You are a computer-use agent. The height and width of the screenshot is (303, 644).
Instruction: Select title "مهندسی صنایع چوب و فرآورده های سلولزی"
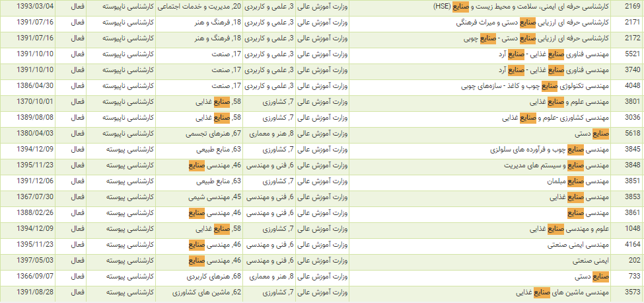point(550,150)
